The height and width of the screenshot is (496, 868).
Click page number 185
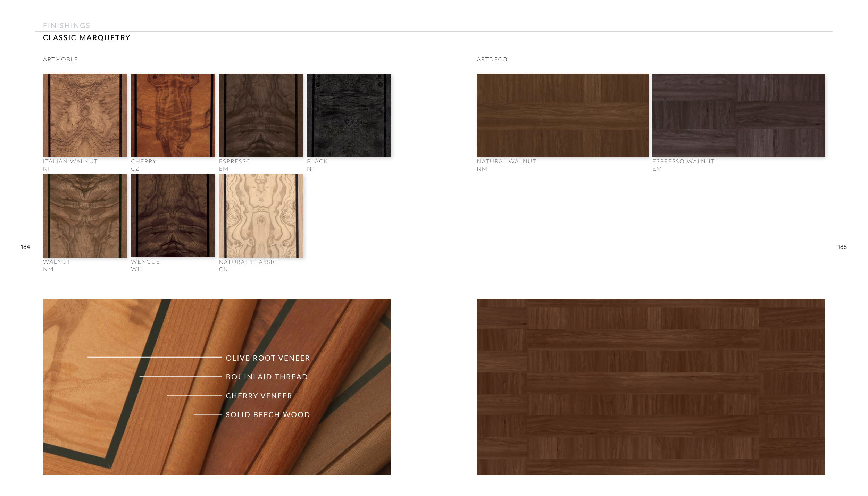pyautogui.click(x=842, y=247)
